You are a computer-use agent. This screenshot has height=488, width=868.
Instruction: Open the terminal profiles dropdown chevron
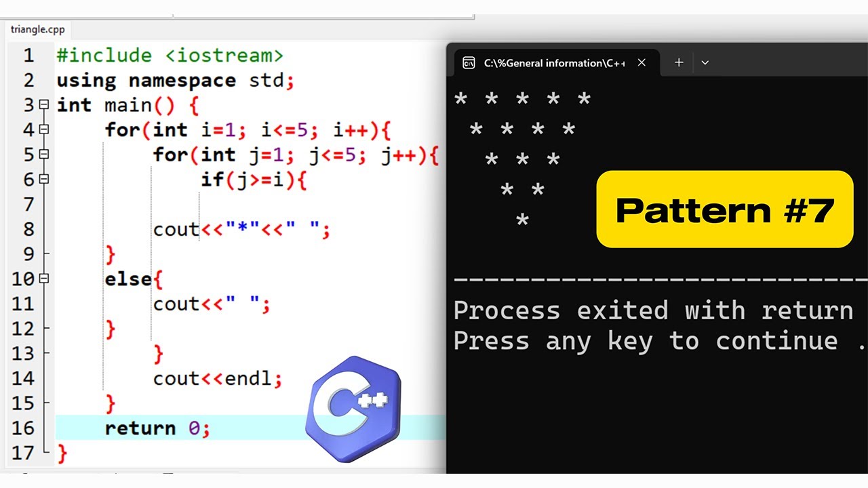coord(705,62)
